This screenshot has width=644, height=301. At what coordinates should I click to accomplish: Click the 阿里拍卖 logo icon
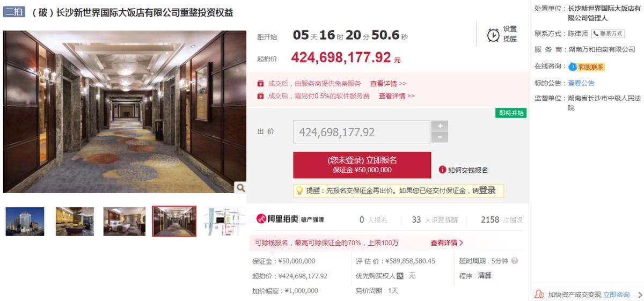(261, 219)
